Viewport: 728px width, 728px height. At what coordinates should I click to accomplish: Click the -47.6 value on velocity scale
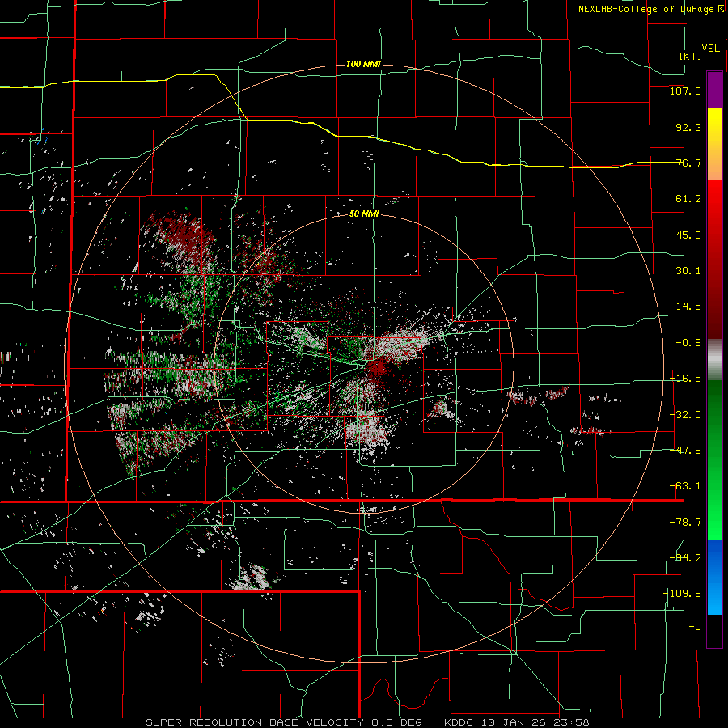coord(685,451)
